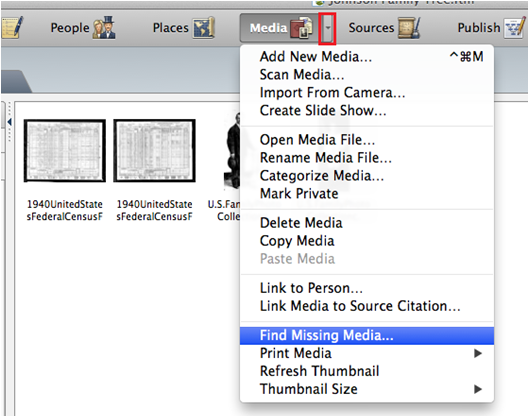Image resolution: width=529 pixels, height=416 pixels.
Task: Expand the Thumbnail Size submenu arrow
Action: pyautogui.click(x=477, y=389)
